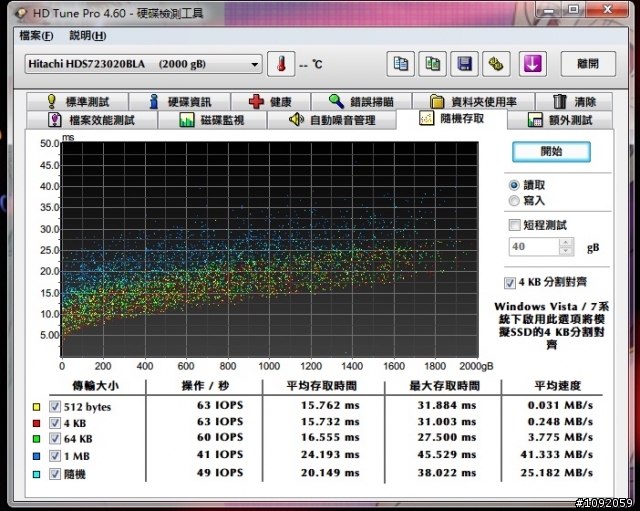Screen dimensions: 640x511
Task: Toggle the 4 KB 分割對齊 checkbox
Action: pos(510,283)
